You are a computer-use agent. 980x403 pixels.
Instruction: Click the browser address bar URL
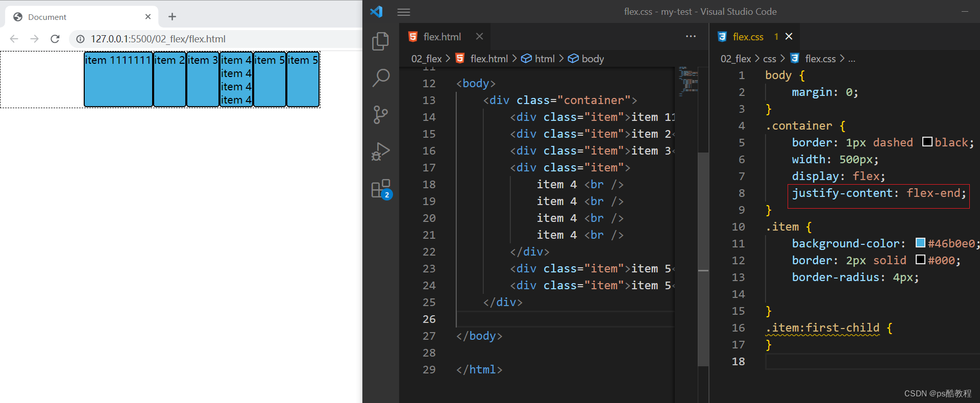(158, 39)
